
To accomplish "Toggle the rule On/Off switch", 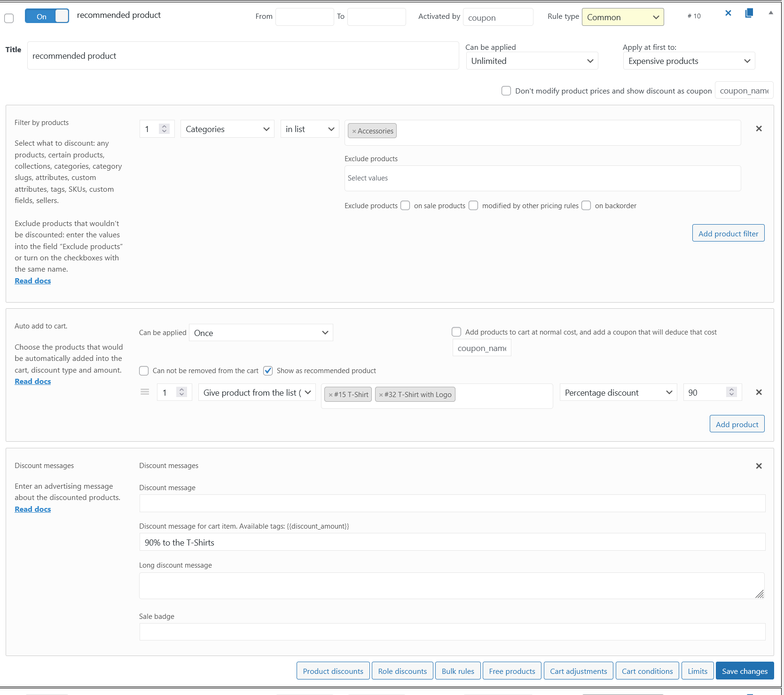I will pyautogui.click(x=47, y=16).
